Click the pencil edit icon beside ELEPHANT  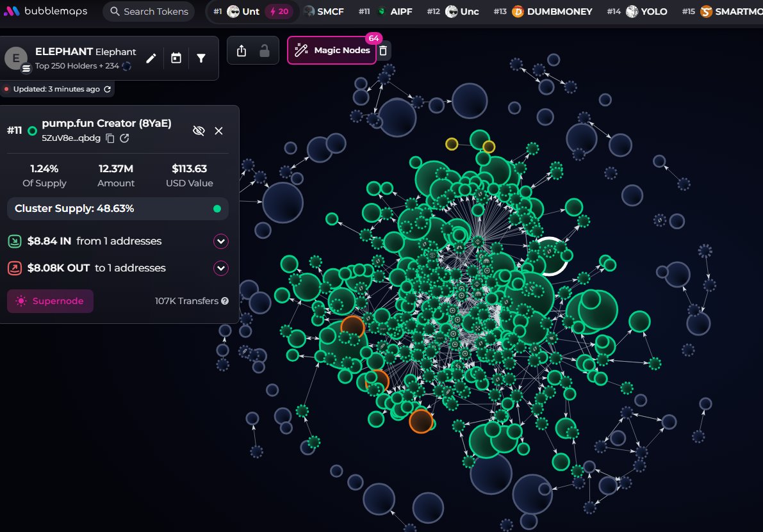151,58
